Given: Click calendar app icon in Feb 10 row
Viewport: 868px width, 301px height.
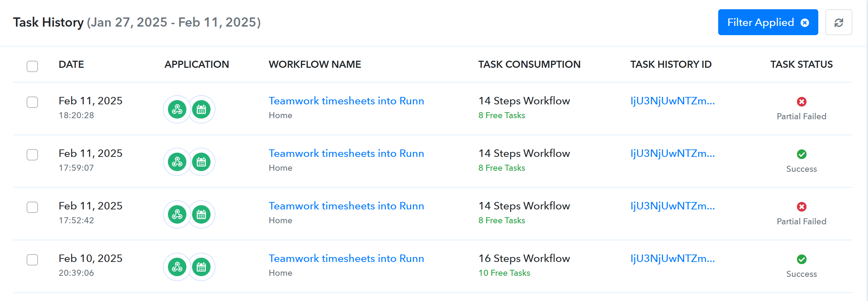Looking at the screenshot, I should (201, 267).
